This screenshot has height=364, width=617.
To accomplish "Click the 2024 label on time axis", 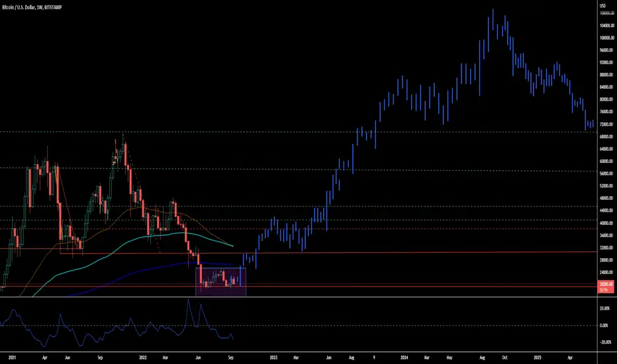I will click(x=404, y=357).
